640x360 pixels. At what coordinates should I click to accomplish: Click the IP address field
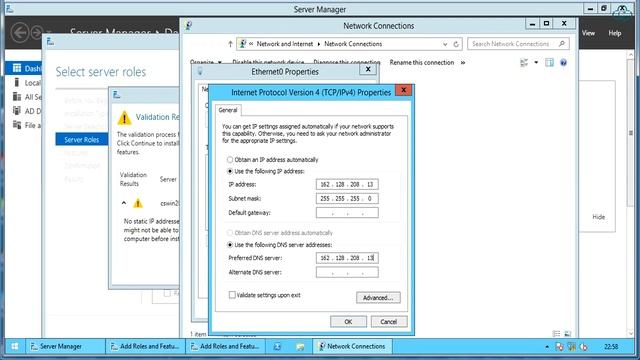coord(347,184)
